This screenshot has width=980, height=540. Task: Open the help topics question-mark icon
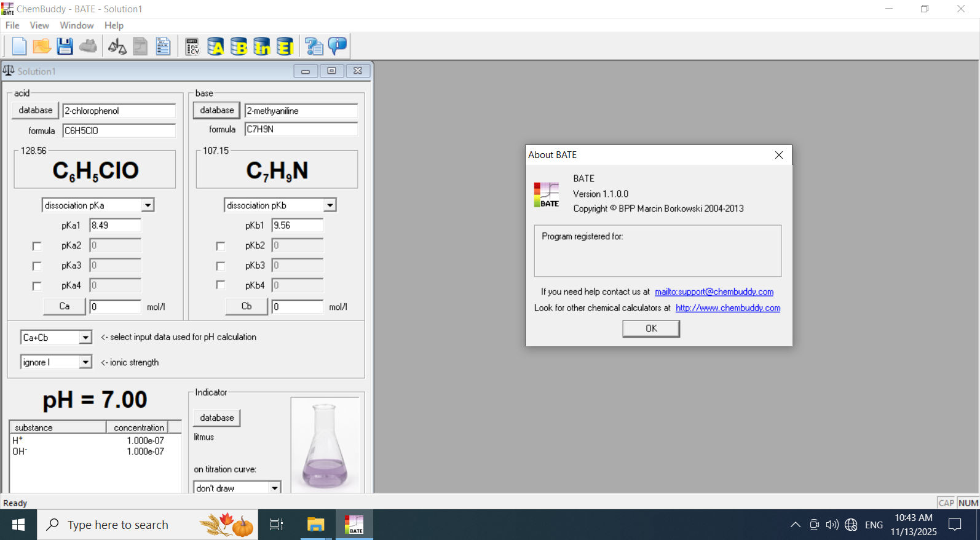click(x=314, y=46)
